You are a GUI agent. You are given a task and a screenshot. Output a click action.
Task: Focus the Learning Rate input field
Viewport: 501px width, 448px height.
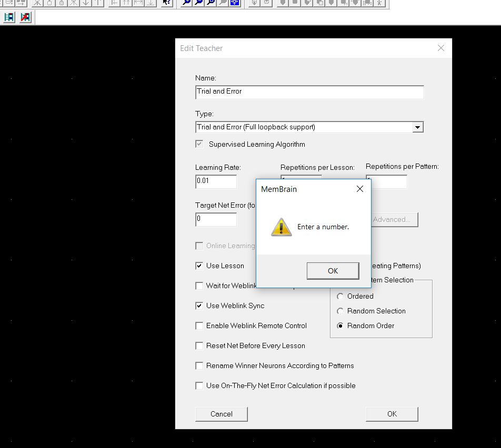(216, 181)
